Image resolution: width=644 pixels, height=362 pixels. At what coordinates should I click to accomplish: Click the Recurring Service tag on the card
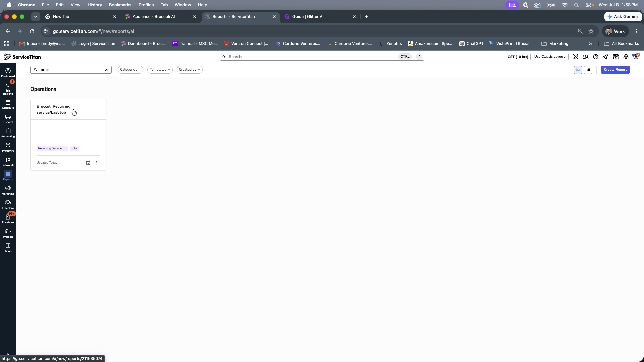(52, 148)
